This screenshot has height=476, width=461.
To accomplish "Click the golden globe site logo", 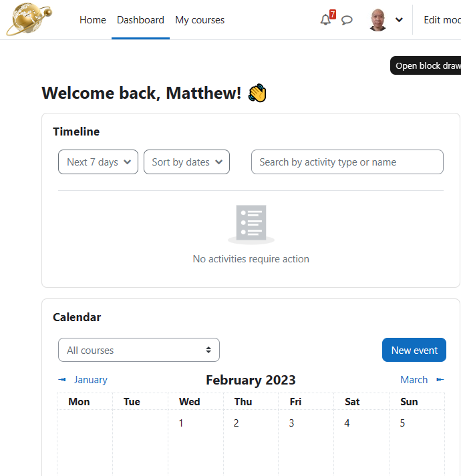I will [29, 19].
